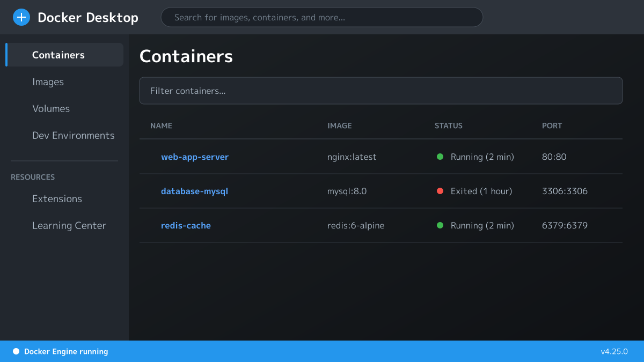The width and height of the screenshot is (644, 362).
Task: Click the 6379:6379 port value
Action: pyautogui.click(x=565, y=225)
